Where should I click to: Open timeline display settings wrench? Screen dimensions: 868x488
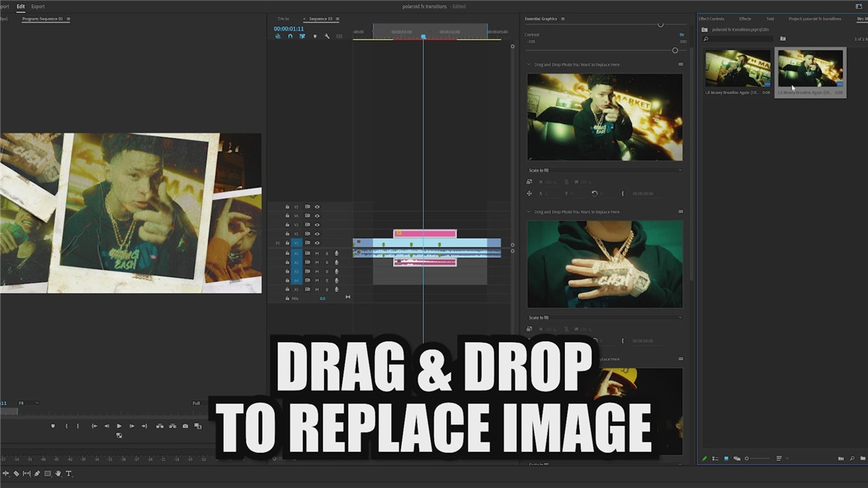(327, 36)
